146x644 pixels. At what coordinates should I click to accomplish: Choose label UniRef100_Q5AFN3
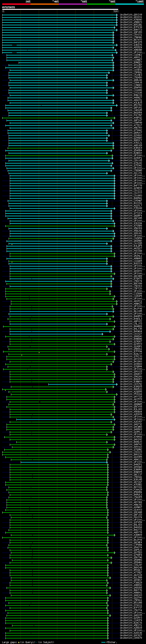(x=131, y=88)
